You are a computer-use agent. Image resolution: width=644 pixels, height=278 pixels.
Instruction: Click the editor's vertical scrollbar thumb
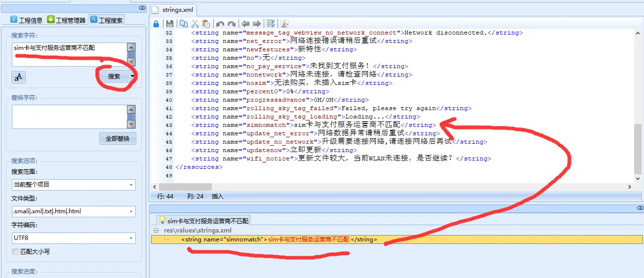639,149
